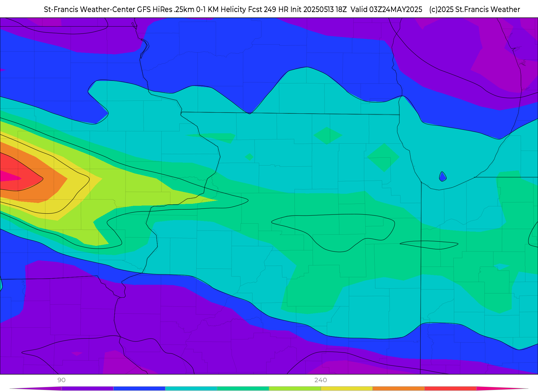This screenshot has height=392, width=538.
Task: Click the 240 colorbar label
Action: 321,380
